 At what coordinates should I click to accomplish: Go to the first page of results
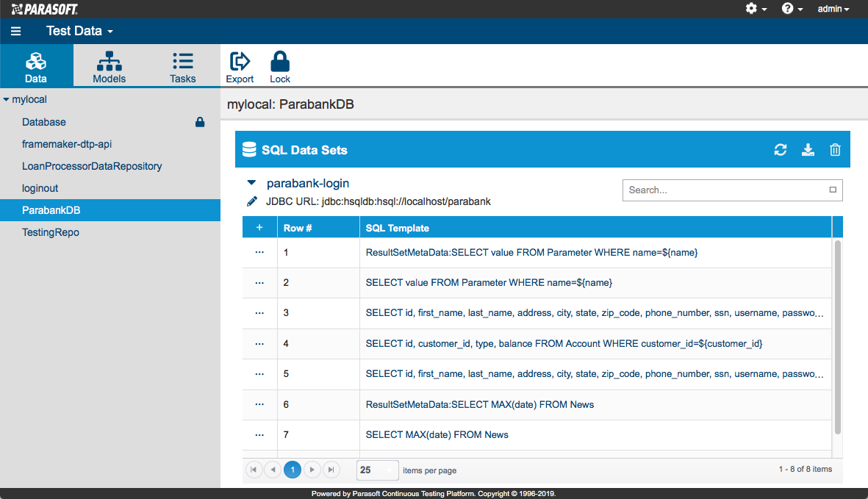[254, 470]
